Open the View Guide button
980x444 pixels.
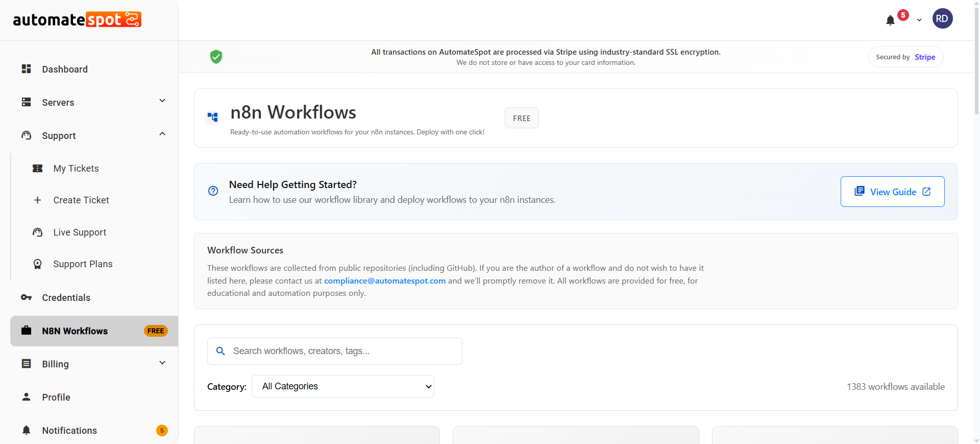click(893, 192)
